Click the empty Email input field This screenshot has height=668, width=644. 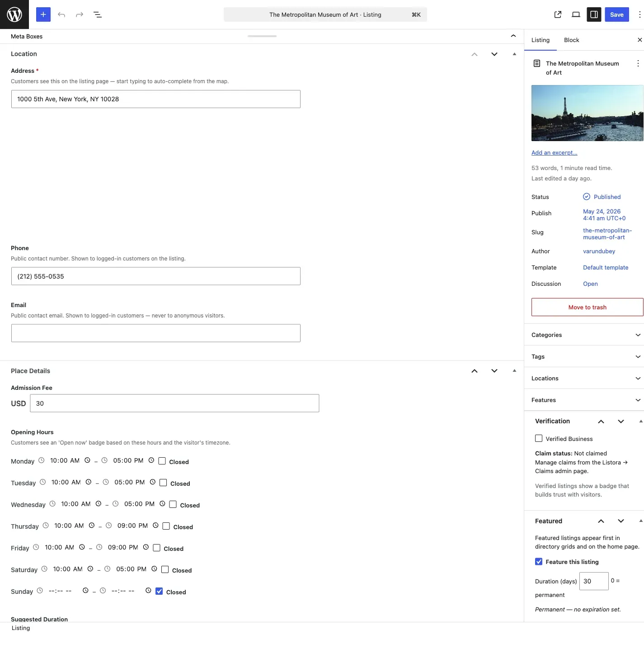pyautogui.click(x=156, y=333)
